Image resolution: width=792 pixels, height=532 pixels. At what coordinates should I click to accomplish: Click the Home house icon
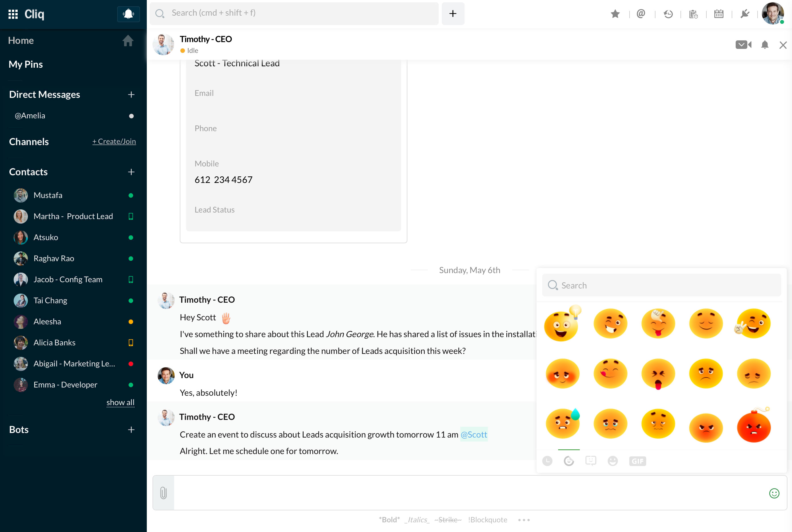(128, 41)
